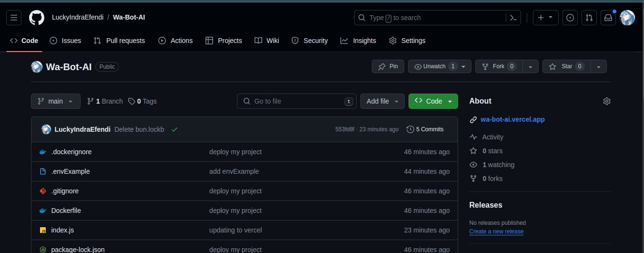View the 0 Tags link

click(143, 101)
